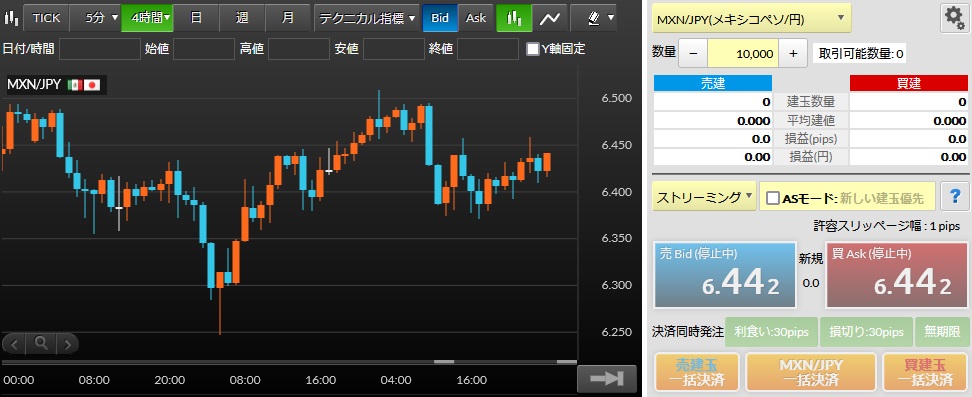Switch to candlestick chart display
The width and height of the screenshot is (972, 397).
[514, 18]
